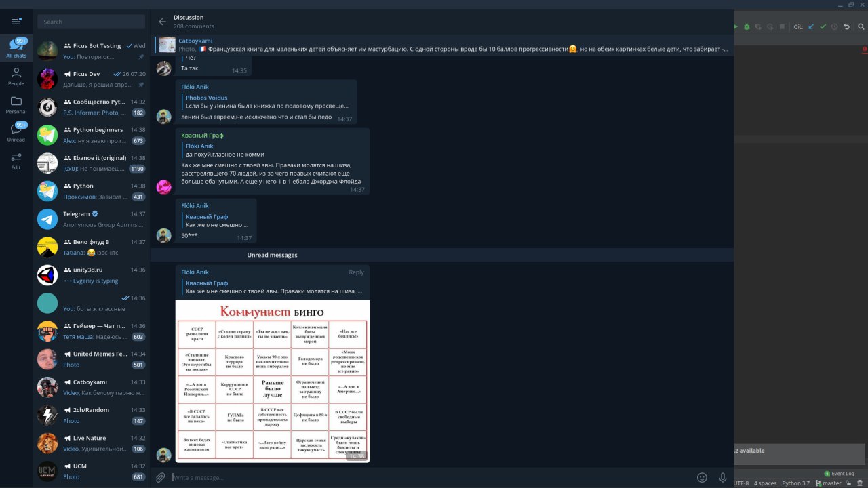Click the UTF-8 encoding selector
This screenshot has height=488, width=868.
pyautogui.click(x=741, y=483)
